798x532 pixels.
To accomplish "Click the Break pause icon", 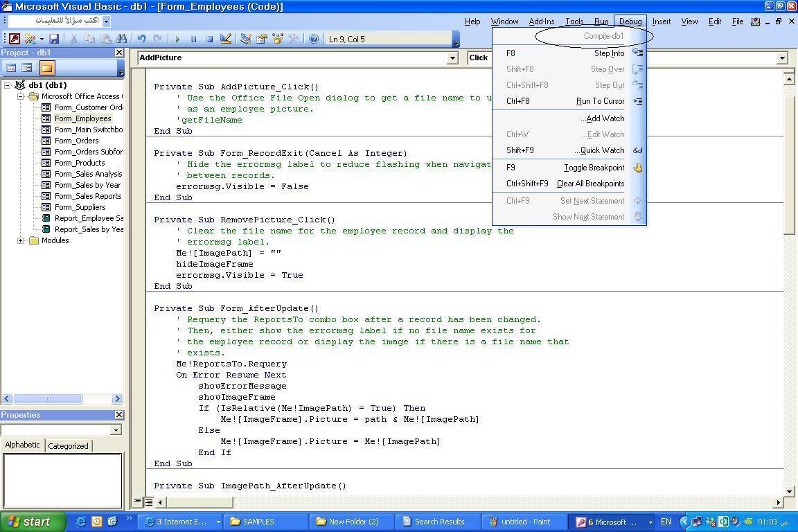I will (193, 39).
